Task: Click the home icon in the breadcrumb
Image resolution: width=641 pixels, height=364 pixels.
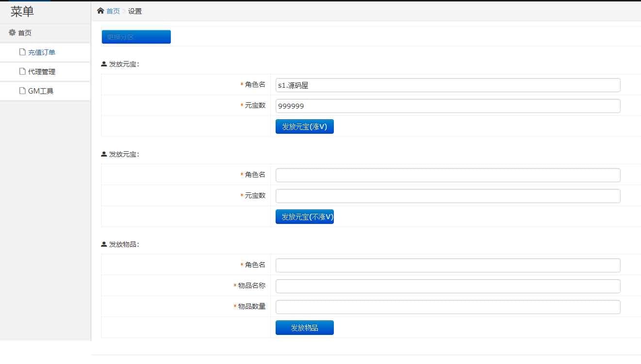Action: tap(101, 10)
